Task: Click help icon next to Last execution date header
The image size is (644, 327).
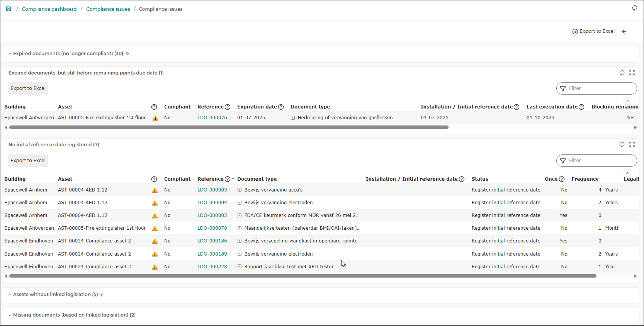Action: tap(581, 107)
